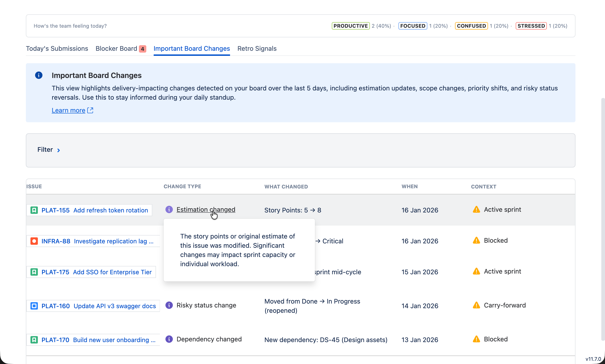Click the red bug icon beside INFRA-88

click(34, 241)
